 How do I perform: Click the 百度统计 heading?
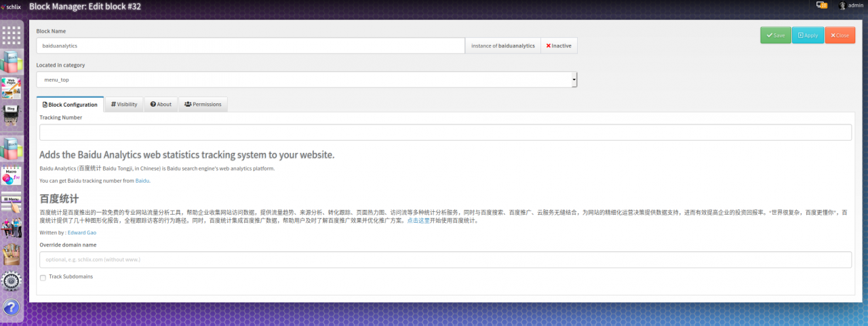59,199
